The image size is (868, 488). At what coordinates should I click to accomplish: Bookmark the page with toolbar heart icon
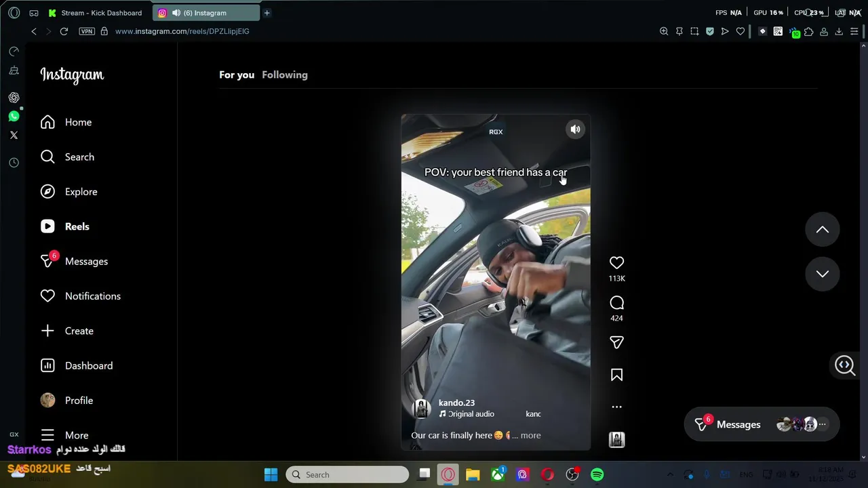741,31
